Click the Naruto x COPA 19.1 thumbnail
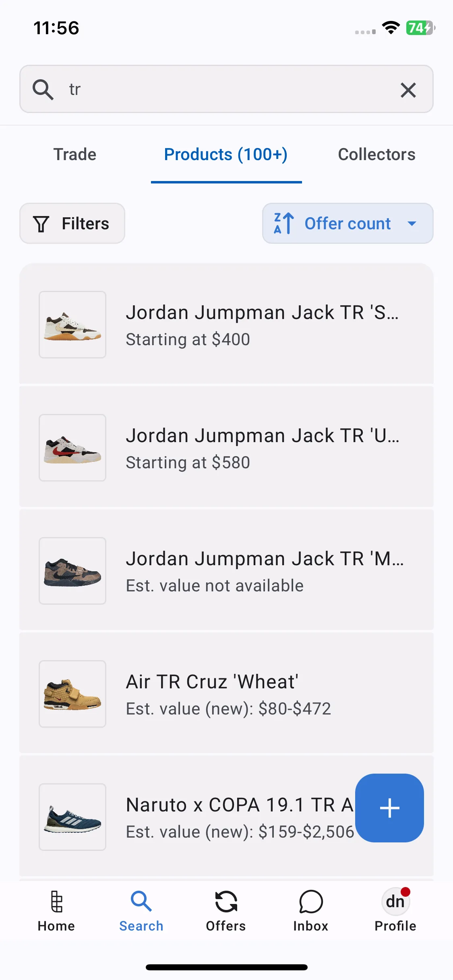This screenshot has height=980, width=453. [72, 817]
